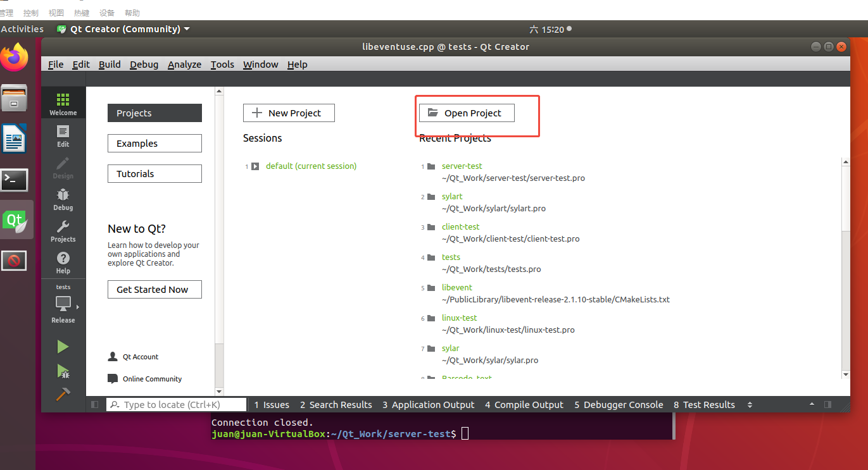The width and height of the screenshot is (868, 470).
Task: Toggle right sidebar icon in status bar
Action: pos(827,405)
